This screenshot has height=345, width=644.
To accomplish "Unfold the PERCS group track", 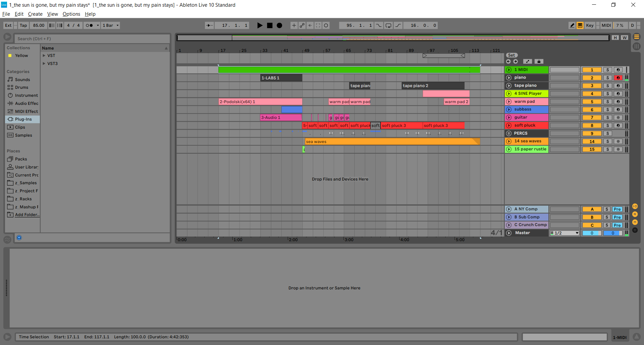I will click(x=509, y=134).
